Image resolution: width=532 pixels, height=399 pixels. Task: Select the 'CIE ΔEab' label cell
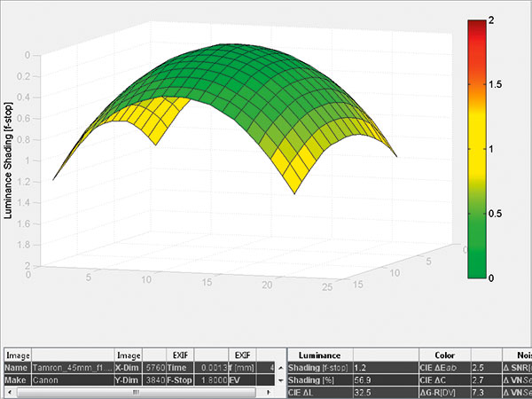(x=445, y=368)
